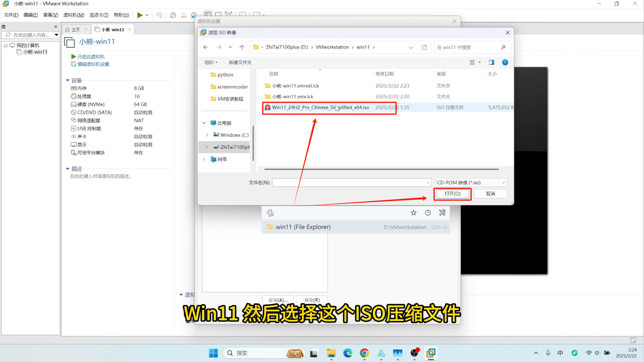Open the 选项卡(T) menu
Image resolution: width=644 pixels, height=362 pixels.
tap(99, 15)
